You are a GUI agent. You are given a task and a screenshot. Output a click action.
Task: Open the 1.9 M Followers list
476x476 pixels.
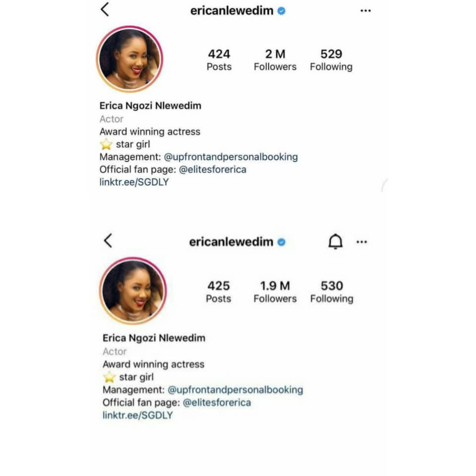point(275,292)
